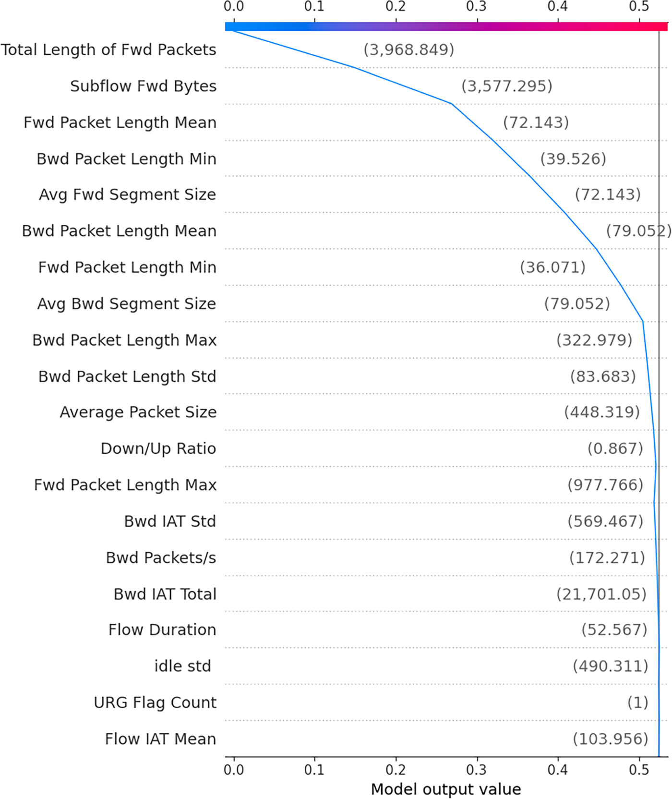Click the 0.3 tick on bottom axis
Screen dimensions: 672x799
tap(477, 770)
